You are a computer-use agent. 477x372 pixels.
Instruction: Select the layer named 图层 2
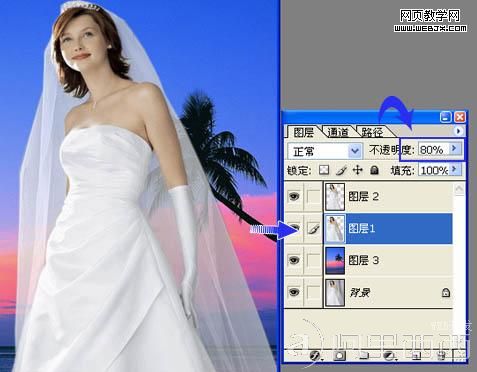click(363, 197)
